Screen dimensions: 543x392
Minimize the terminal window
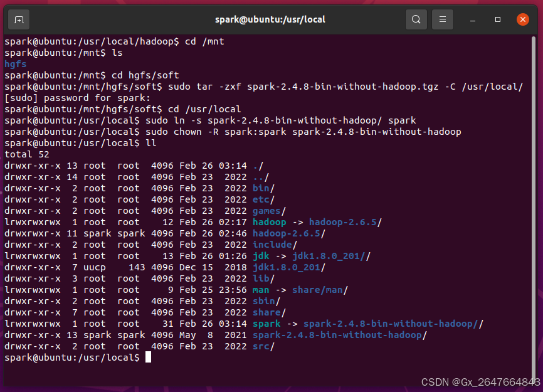pos(472,19)
